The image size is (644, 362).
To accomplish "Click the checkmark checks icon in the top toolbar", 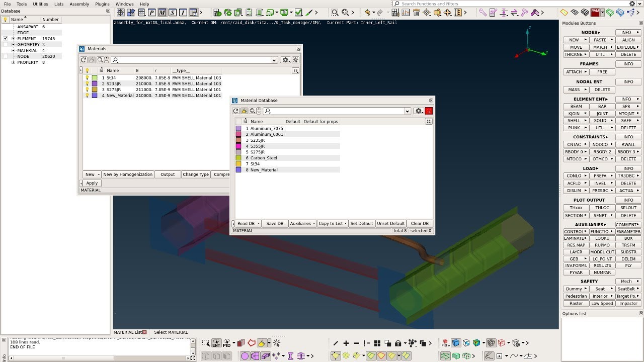I will (x=298, y=13).
